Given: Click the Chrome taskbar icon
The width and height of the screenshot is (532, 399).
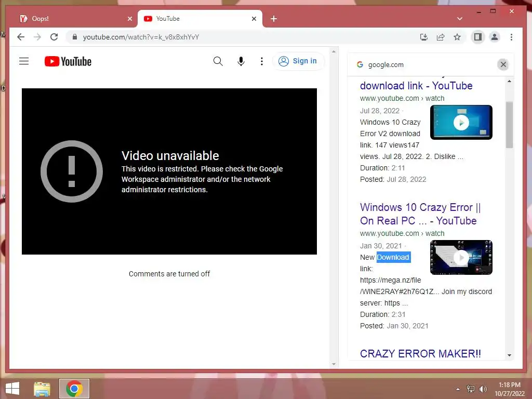Looking at the screenshot, I should point(74,389).
